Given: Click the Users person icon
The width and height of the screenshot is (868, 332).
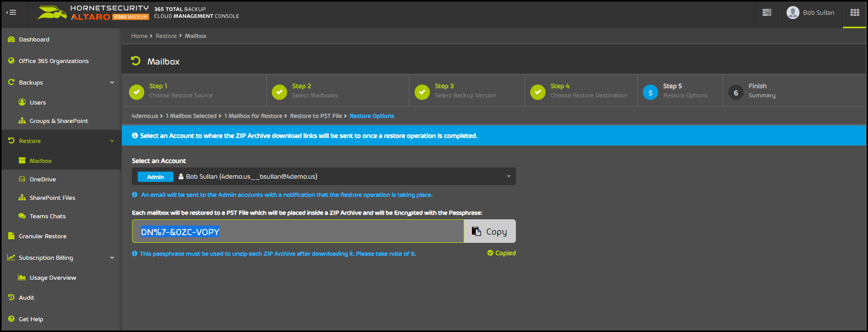Looking at the screenshot, I should [x=22, y=102].
